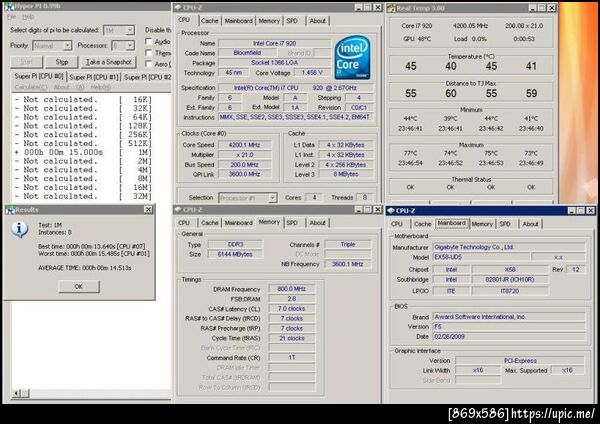Click the Level 3 cache value 8 MBytes
The height and width of the screenshot is (424, 600).
click(346, 174)
